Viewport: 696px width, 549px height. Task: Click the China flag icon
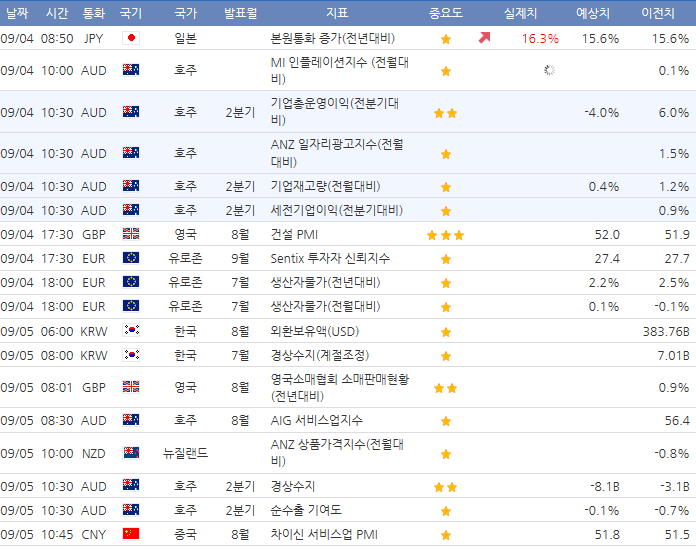click(131, 534)
